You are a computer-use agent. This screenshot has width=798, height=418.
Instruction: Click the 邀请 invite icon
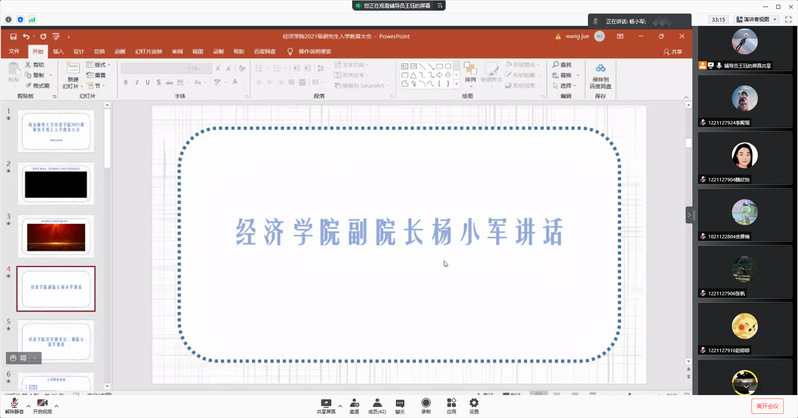[x=354, y=406]
